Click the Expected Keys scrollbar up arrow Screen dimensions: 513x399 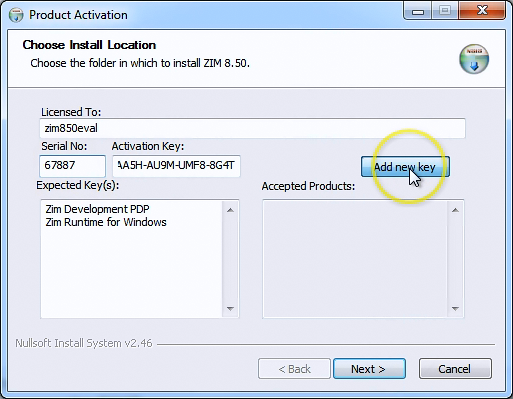point(230,210)
